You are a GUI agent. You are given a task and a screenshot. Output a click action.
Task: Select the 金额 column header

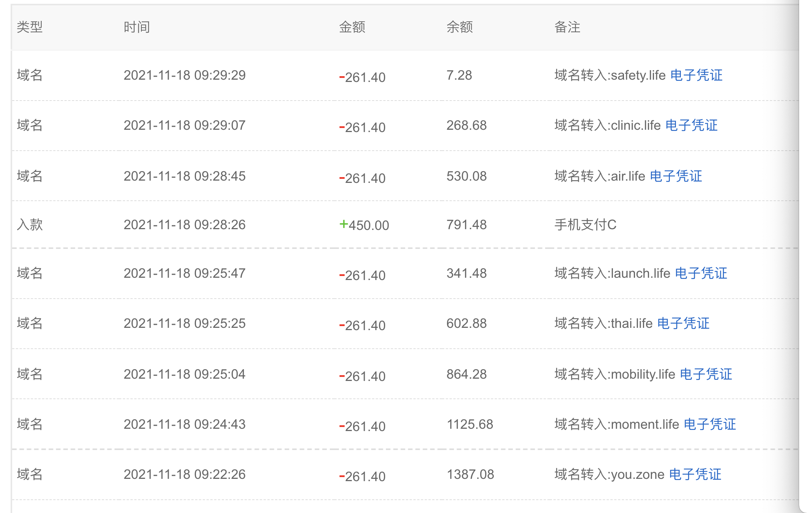(x=352, y=27)
